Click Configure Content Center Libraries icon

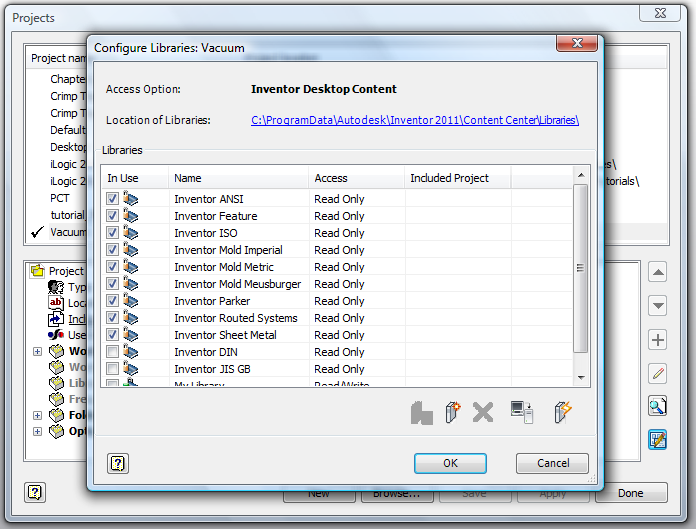click(658, 439)
